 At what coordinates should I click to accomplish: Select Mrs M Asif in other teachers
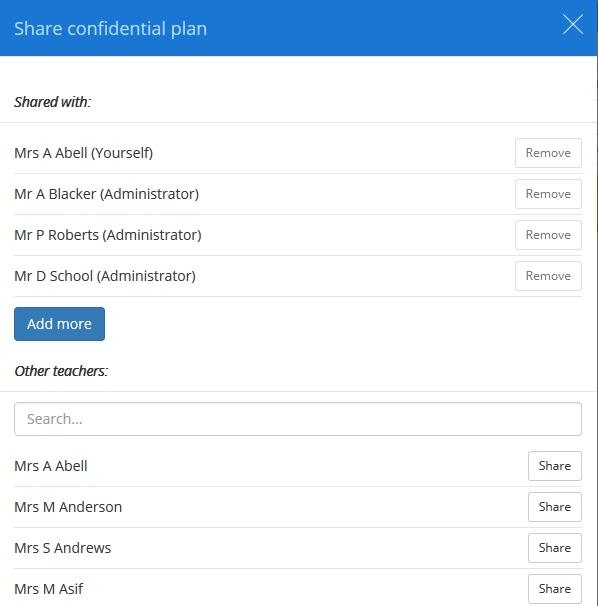(x=48, y=589)
